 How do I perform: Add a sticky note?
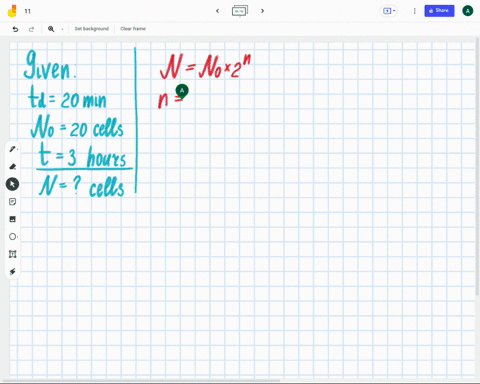coord(13,202)
